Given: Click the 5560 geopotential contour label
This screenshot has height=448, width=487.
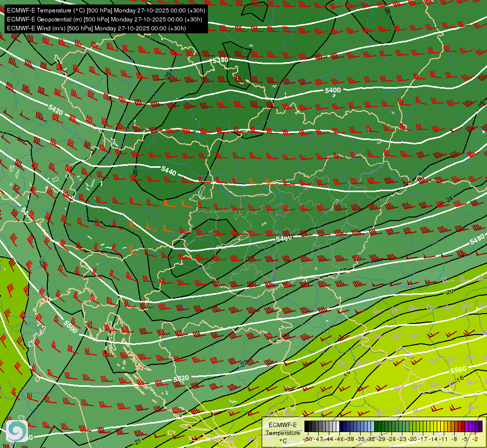Looking at the screenshot, I should (x=459, y=370).
